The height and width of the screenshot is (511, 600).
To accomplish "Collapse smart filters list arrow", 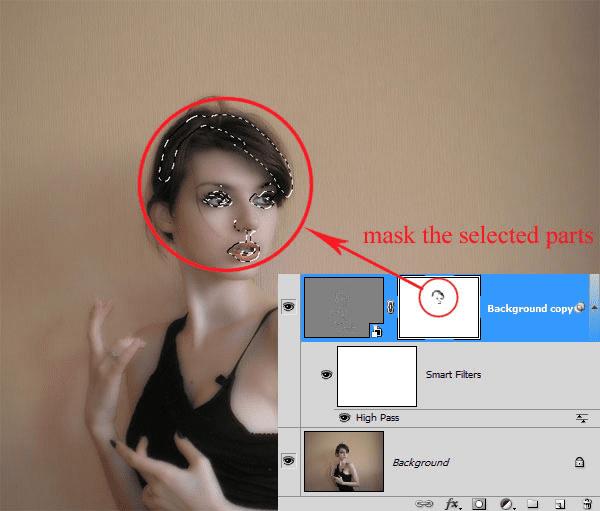I will coord(594,307).
